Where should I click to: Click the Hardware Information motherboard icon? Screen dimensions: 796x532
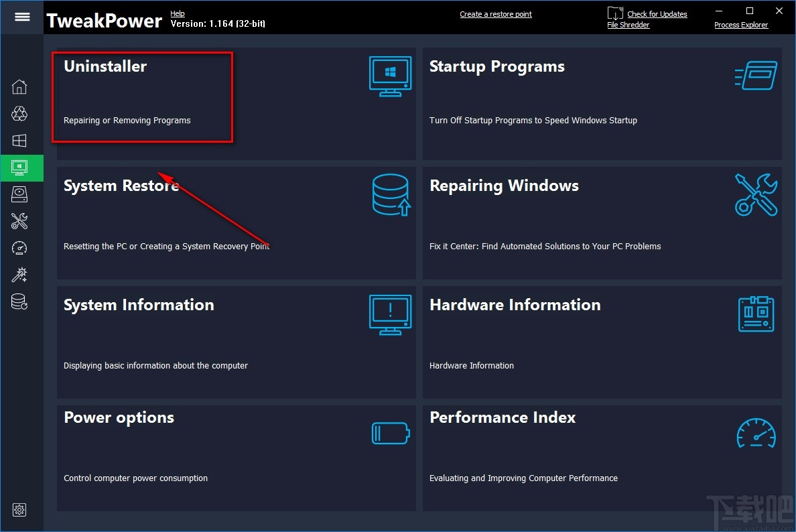[756, 314]
